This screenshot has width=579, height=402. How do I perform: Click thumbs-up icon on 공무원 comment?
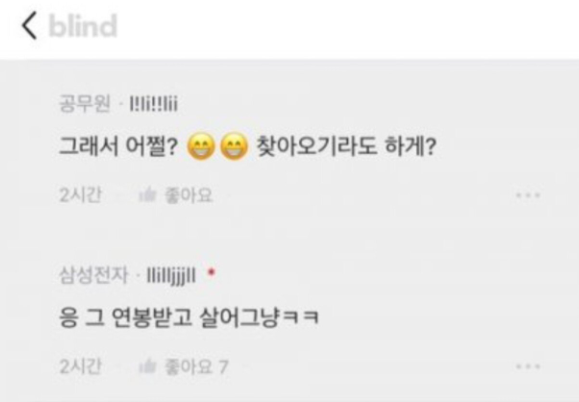[148, 195]
